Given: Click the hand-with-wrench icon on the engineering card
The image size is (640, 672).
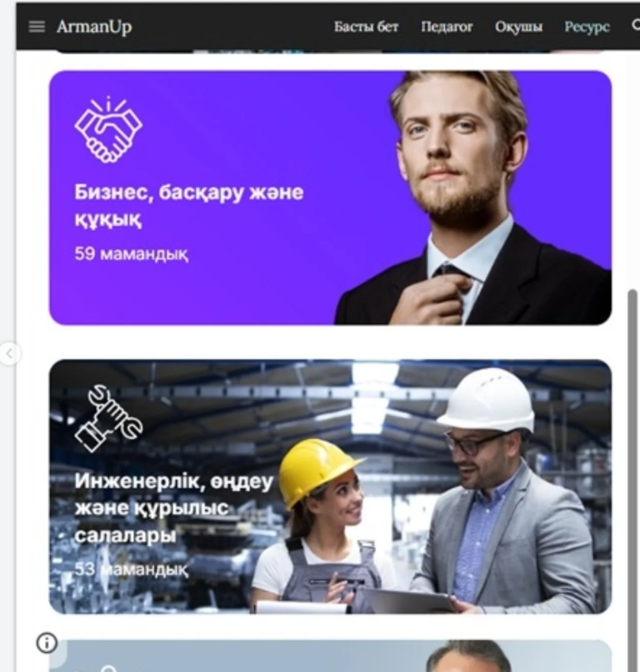Looking at the screenshot, I should point(108,419).
